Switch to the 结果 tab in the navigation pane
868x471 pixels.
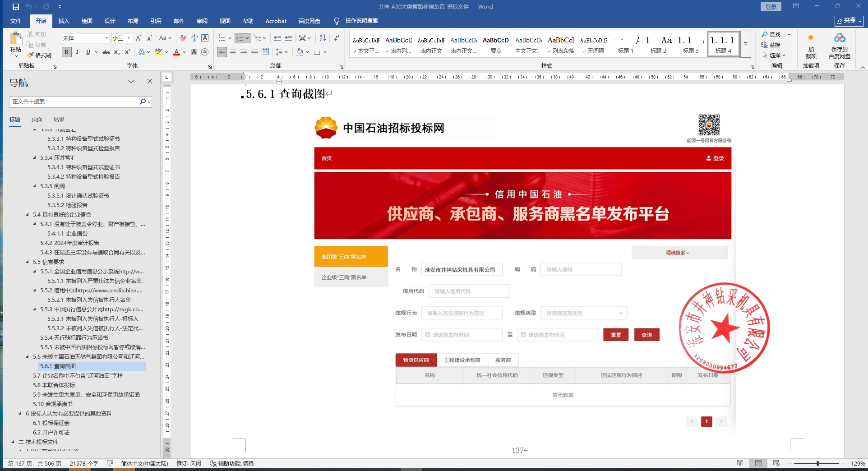[x=59, y=120]
